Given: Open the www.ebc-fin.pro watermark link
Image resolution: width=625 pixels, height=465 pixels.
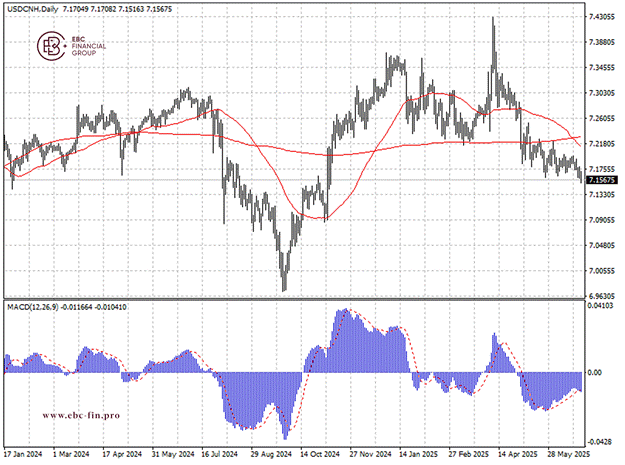Looking at the screenshot, I should click(x=81, y=415).
